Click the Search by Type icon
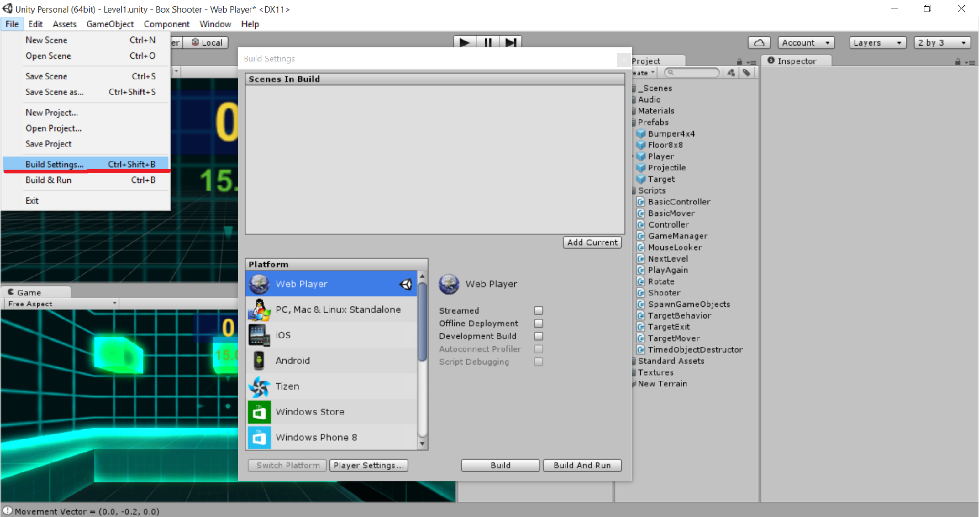Image resolution: width=980 pixels, height=517 pixels. [x=731, y=73]
